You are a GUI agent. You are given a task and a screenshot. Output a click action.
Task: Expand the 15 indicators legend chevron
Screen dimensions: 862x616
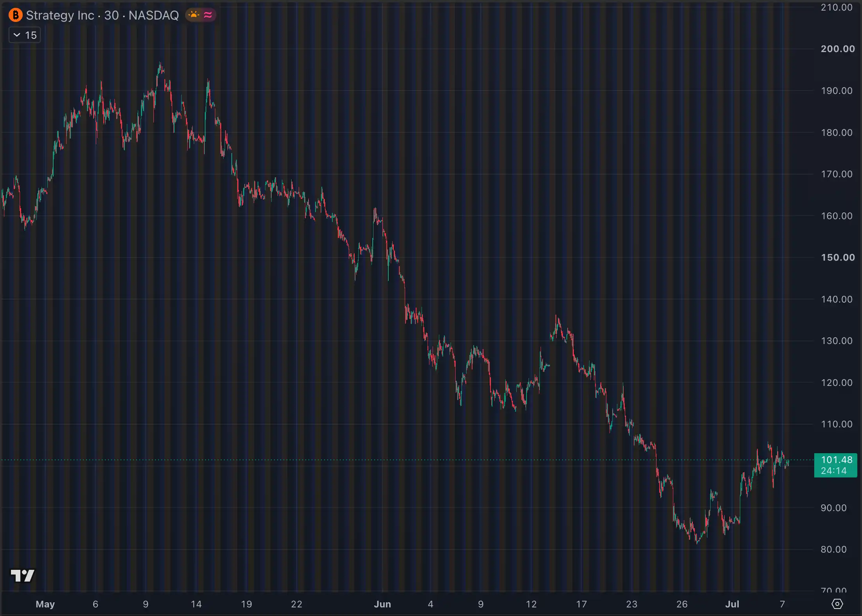pos(17,35)
